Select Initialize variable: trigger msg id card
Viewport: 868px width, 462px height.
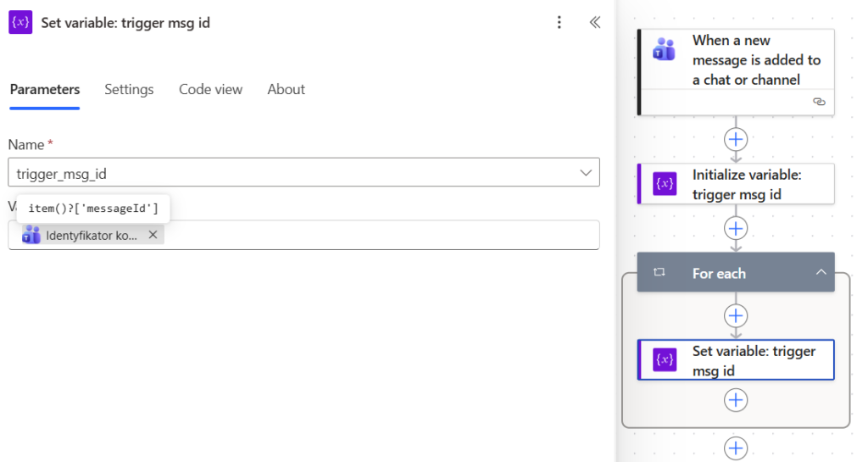[737, 184]
